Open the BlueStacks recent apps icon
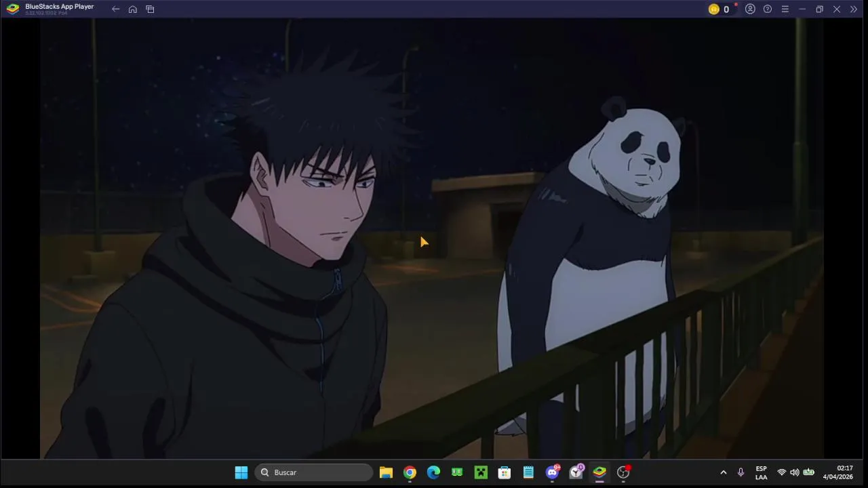Image resolution: width=868 pixels, height=488 pixels. [x=150, y=9]
